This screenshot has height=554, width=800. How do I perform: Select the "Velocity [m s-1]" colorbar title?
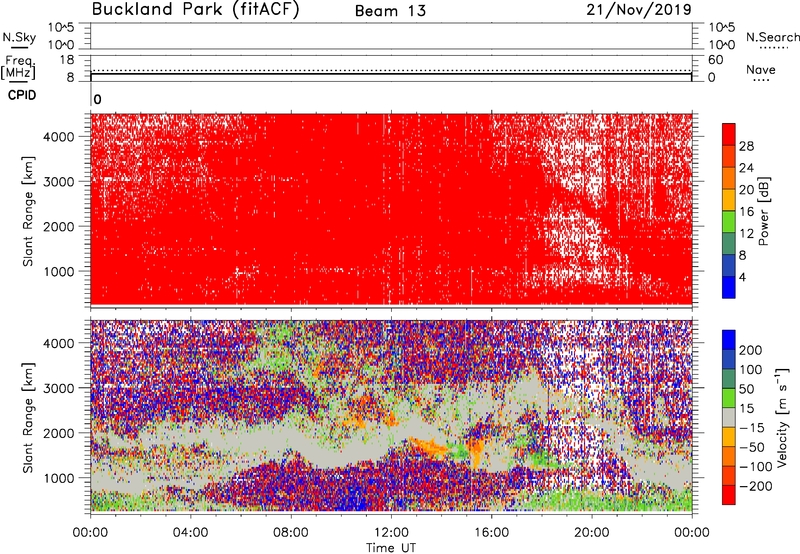coord(783,417)
